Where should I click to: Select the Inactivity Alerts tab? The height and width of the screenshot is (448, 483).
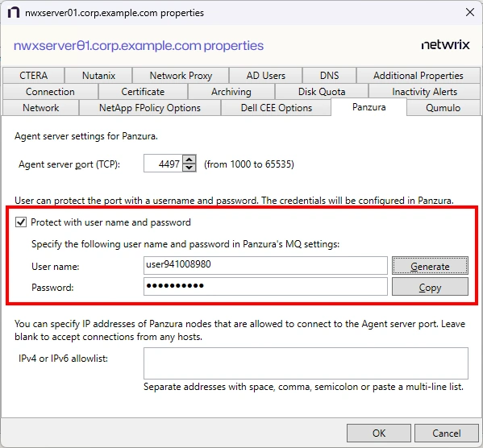424,91
